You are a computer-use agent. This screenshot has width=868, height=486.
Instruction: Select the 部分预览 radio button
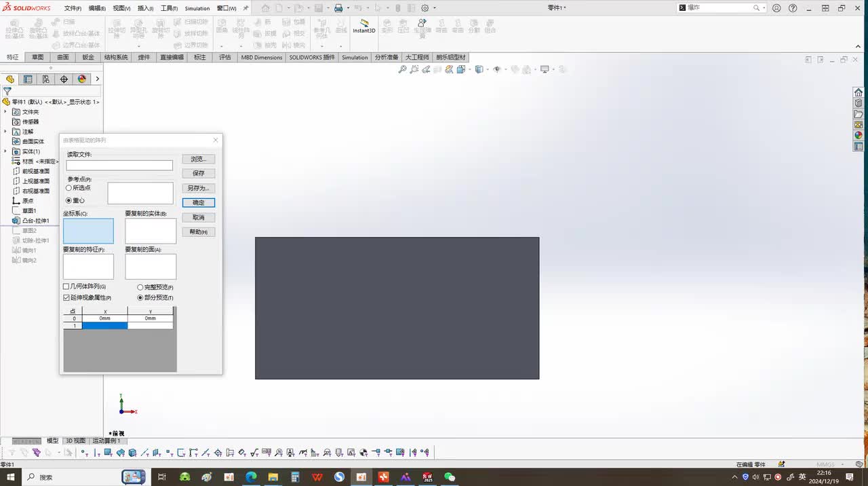click(140, 298)
